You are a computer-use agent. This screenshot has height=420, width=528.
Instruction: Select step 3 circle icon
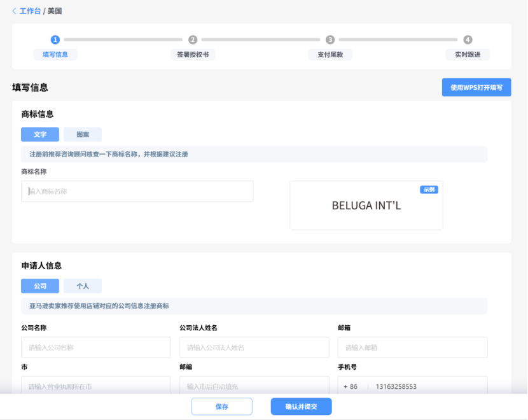[x=330, y=39]
